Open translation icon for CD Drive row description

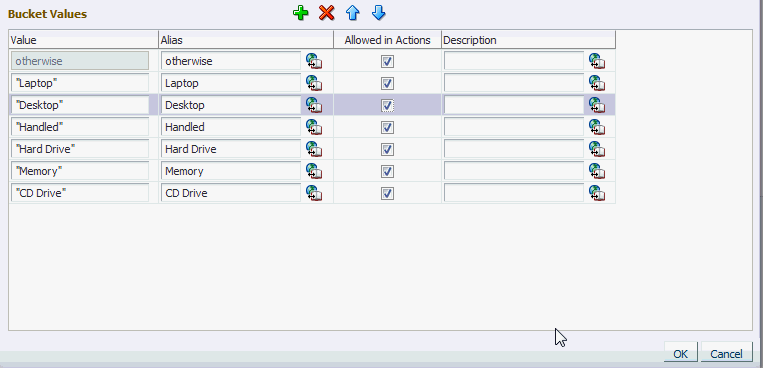point(597,193)
